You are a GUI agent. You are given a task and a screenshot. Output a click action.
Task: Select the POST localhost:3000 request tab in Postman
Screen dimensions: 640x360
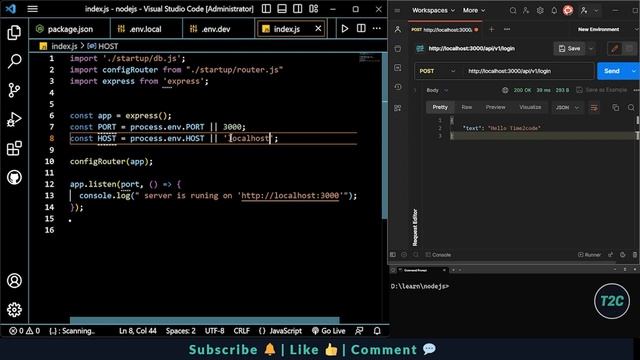click(444, 29)
